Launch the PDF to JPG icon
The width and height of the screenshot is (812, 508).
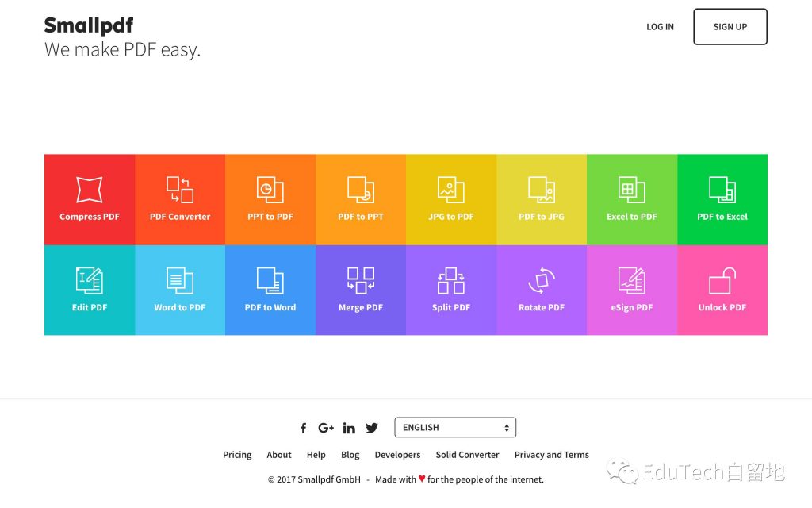click(541, 190)
